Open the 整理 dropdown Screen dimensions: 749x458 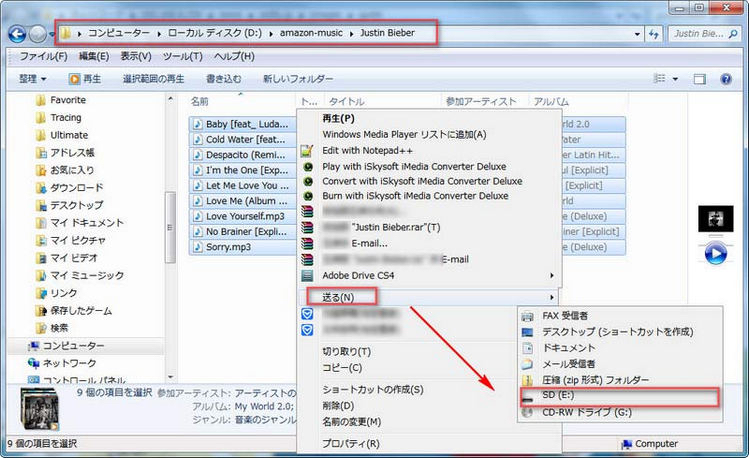pyautogui.click(x=32, y=79)
